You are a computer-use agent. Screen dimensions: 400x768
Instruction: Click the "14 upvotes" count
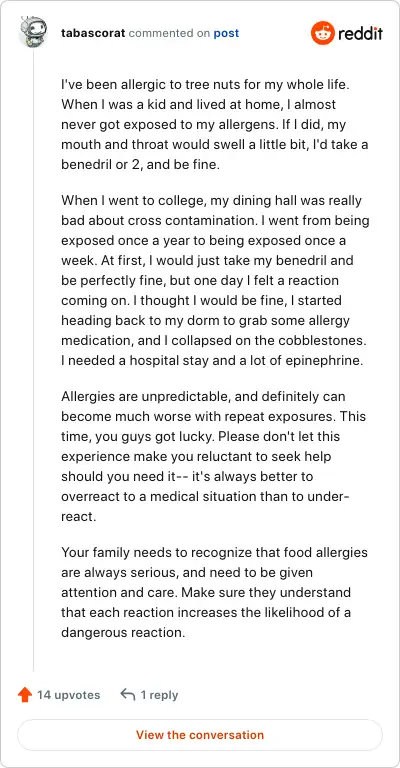click(x=69, y=695)
